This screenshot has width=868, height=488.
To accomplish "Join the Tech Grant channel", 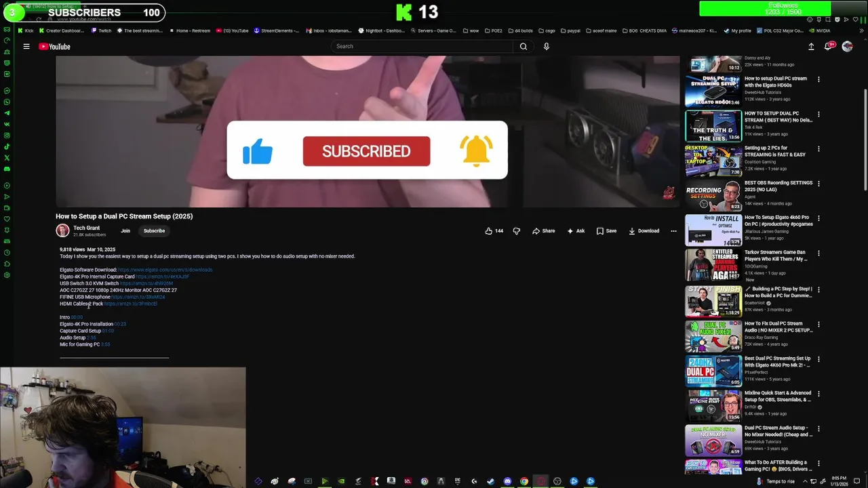I will tap(125, 231).
